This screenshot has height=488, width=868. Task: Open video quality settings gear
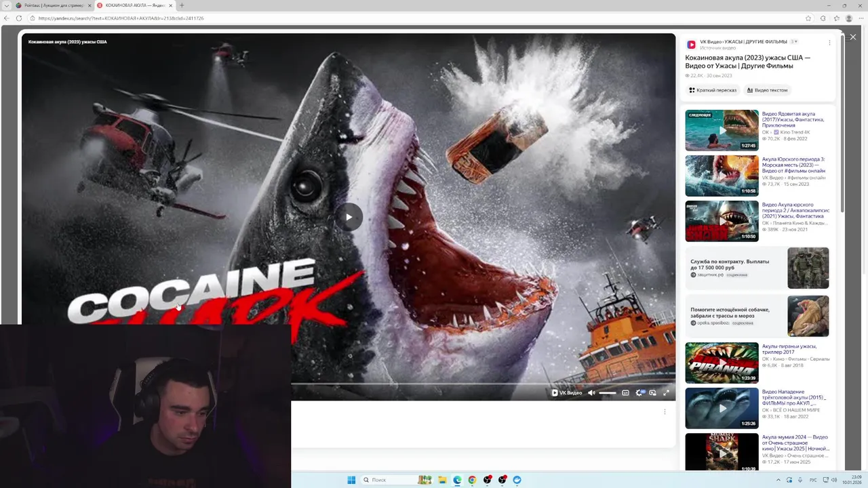coord(639,392)
